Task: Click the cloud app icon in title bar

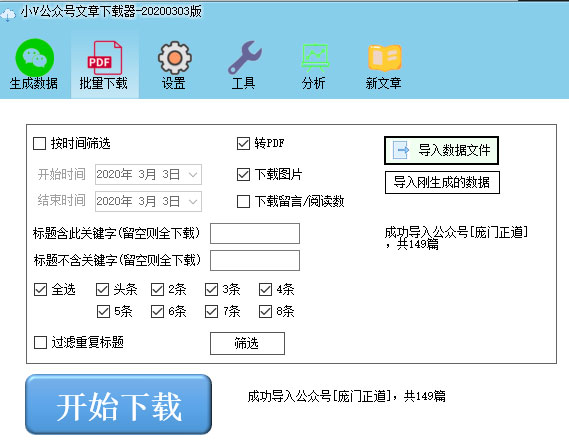Action: point(8,15)
